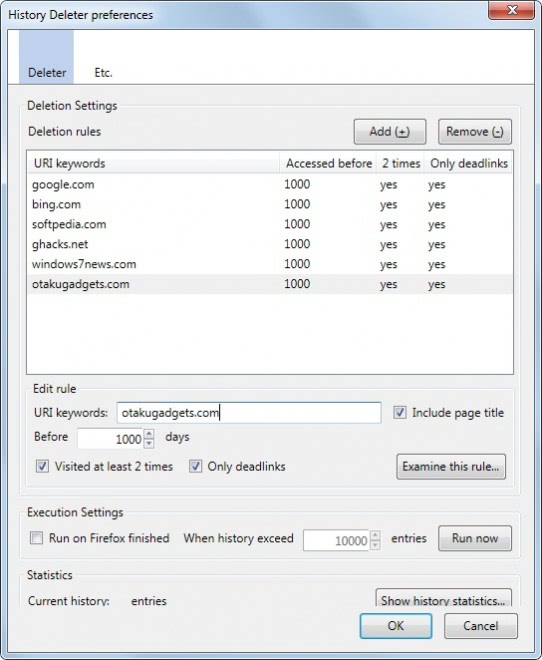Focus the URI keywords text field
The height and width of the screenshot is (660, 542).
249,413
